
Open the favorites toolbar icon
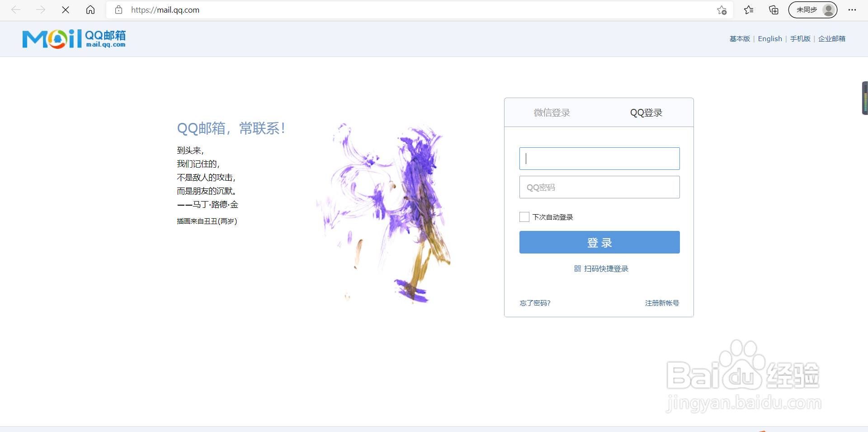pos(748,9)
